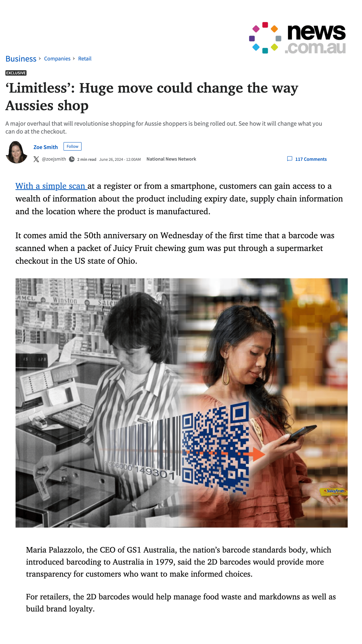View the 117 Comments link
The width and height of the screenshot is (362, 644).
pyautogui.click(x=311, y=159)
